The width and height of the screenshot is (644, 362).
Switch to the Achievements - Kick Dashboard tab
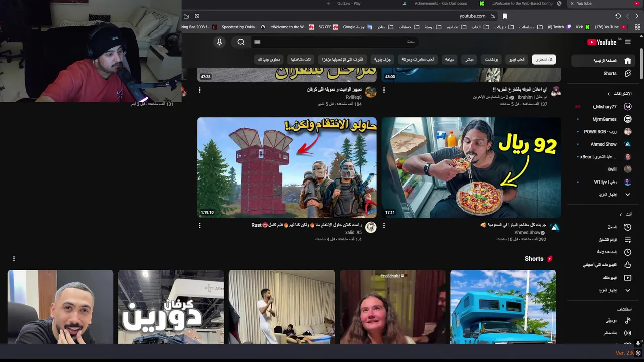click(440, 4)
